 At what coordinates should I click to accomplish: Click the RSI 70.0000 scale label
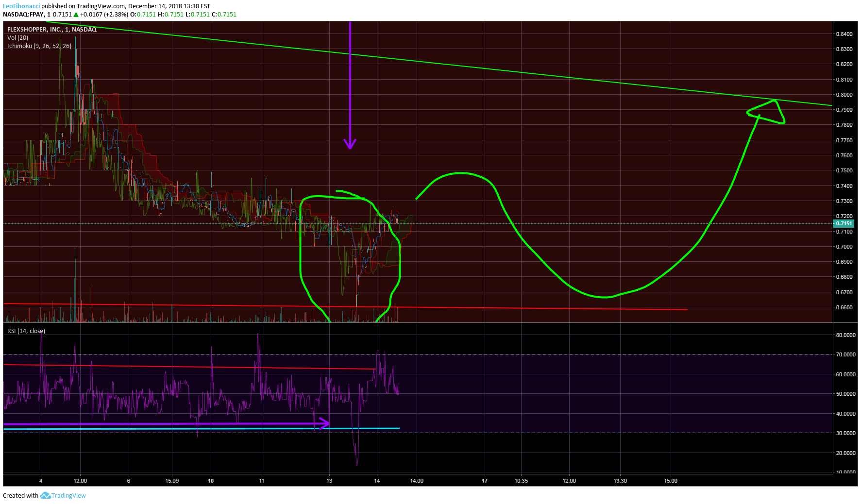(x=845, y=354)
